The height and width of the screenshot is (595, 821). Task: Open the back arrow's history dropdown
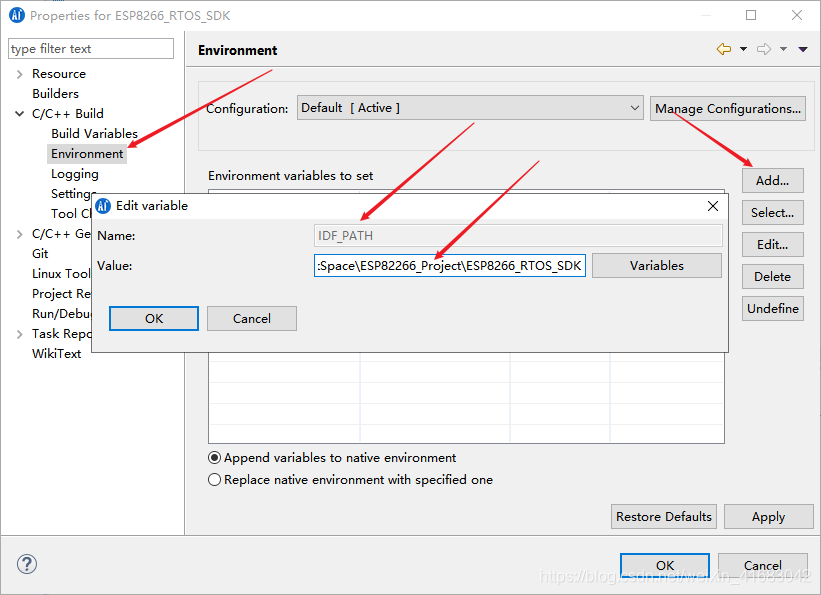(742, 50)
